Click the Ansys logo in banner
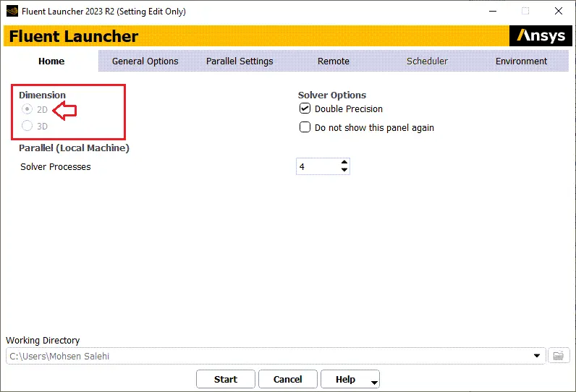 coord(541,35)
